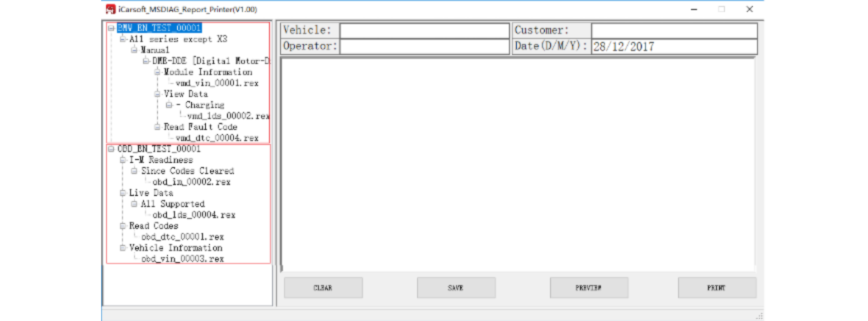Select the Live Data item
The height and width of the screenshot is (321, 868).
151,193
